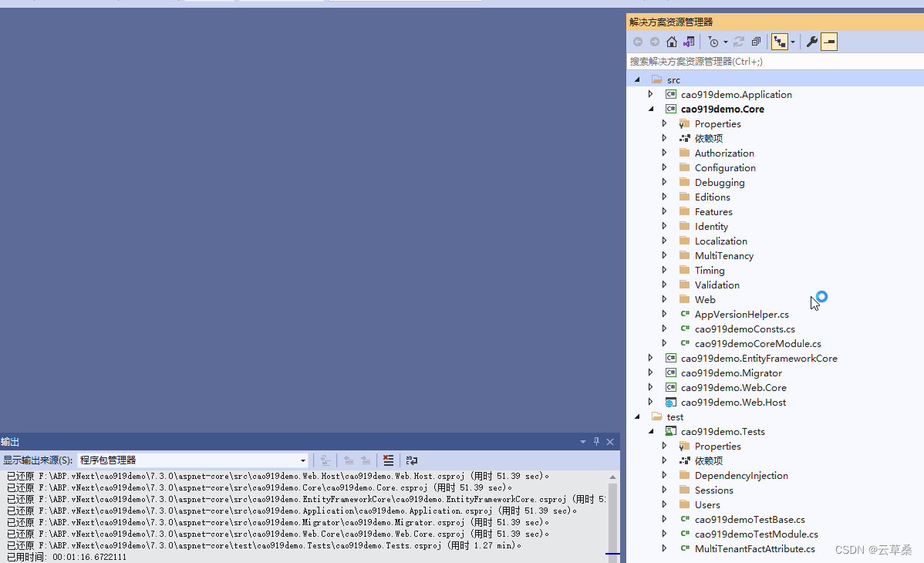Screen dimensions: 924x563
Task: Select the Authorization folder
Action: click(x=724, y=153)
